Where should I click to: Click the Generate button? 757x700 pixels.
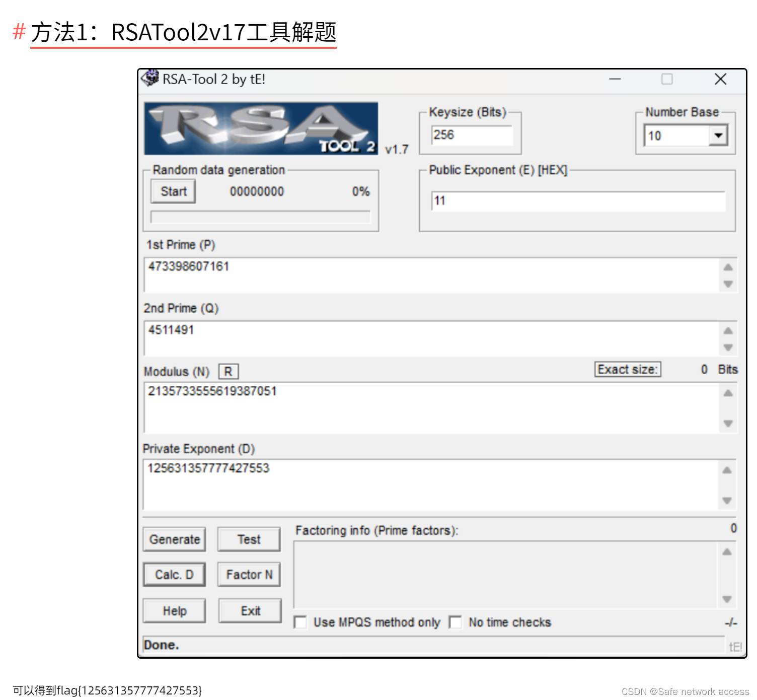tap(174, 539)
